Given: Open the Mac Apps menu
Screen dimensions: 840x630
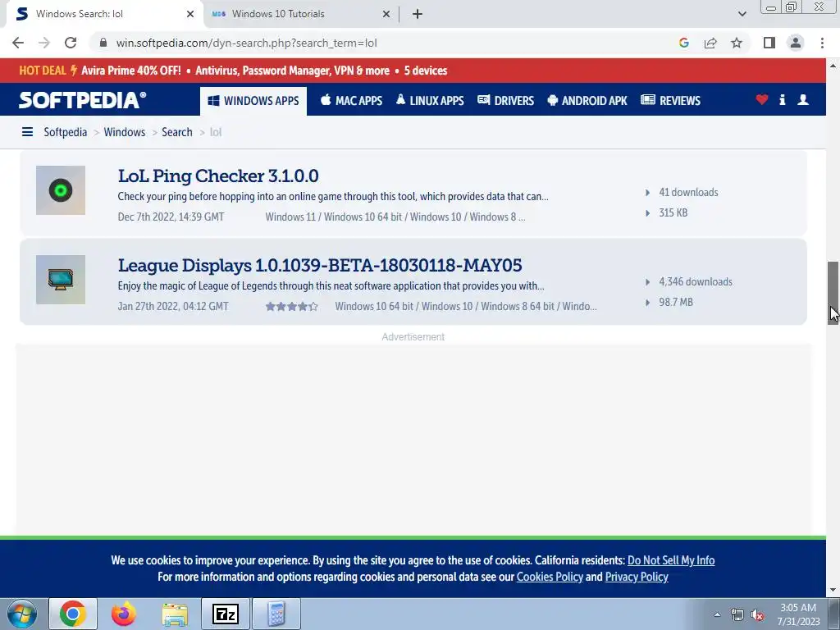Looking at the screenshot, I should click(351, 101).
